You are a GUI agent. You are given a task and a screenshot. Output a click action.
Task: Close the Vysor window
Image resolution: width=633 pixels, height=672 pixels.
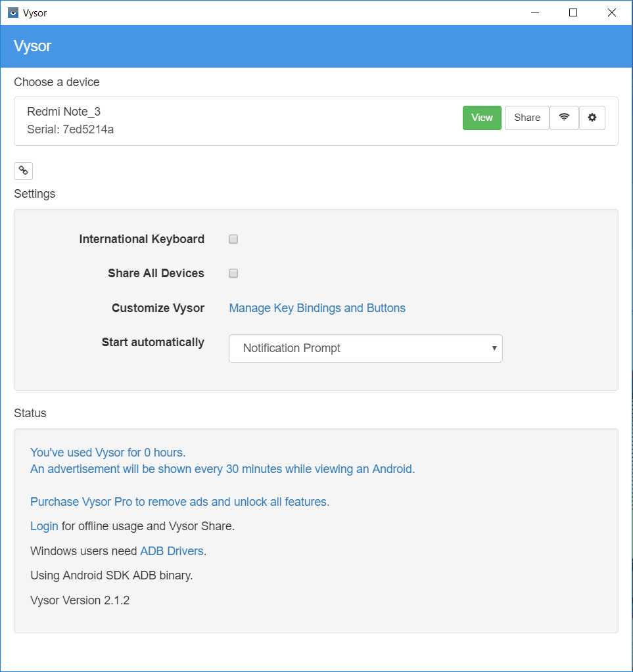612,12
